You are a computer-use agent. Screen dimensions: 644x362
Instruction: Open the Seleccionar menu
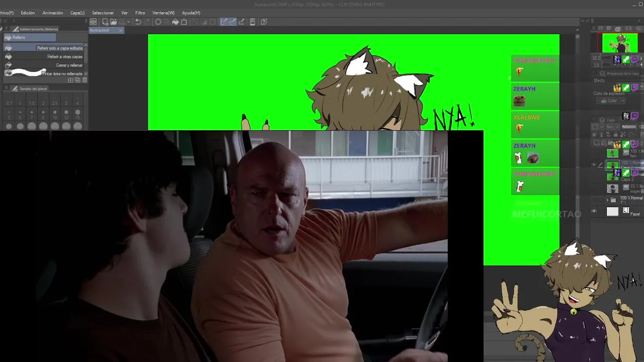(103, 13)
